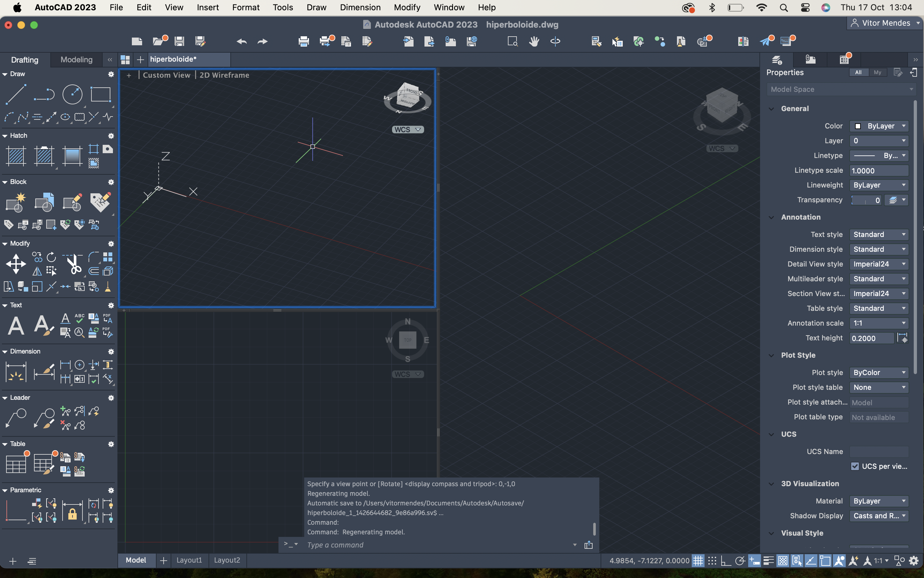
Task: Click the color swatch next to ByLayer
Action: click(x=858, y=126)
